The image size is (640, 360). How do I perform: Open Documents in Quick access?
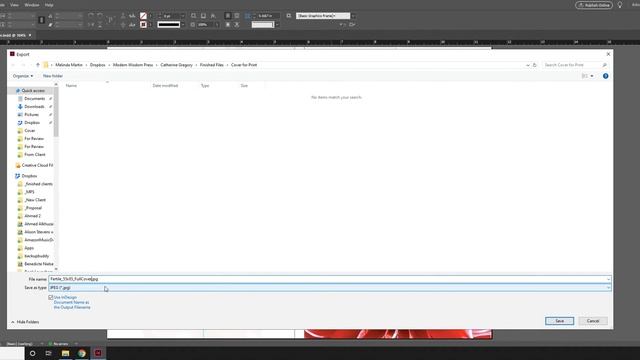35,99
